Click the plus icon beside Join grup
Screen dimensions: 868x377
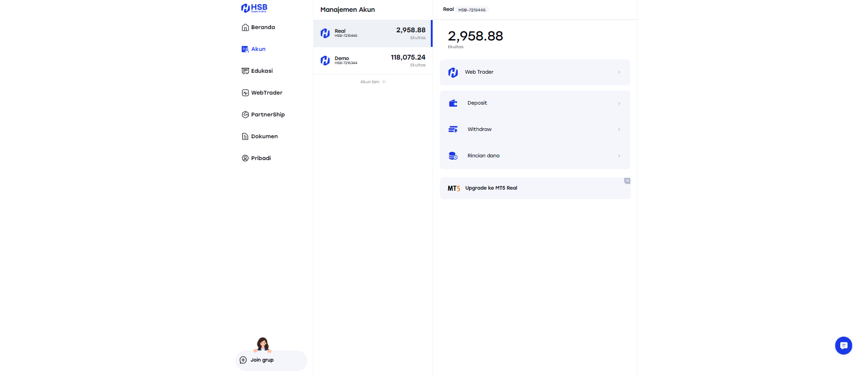tap(243, 360)
